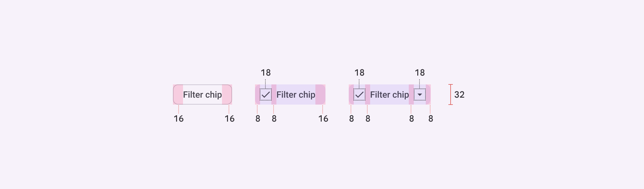Viewport: 644px width, 189px height.
Task: Click the 16 label under the outlined chip's right edge
Action: pyautogui.click(x=230, y=119)
